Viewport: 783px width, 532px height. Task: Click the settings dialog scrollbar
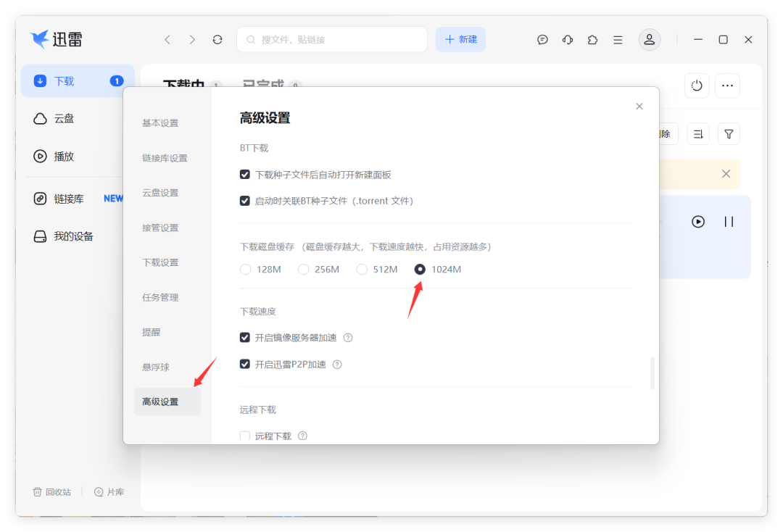pyautogui.click(x=652, y=373)
